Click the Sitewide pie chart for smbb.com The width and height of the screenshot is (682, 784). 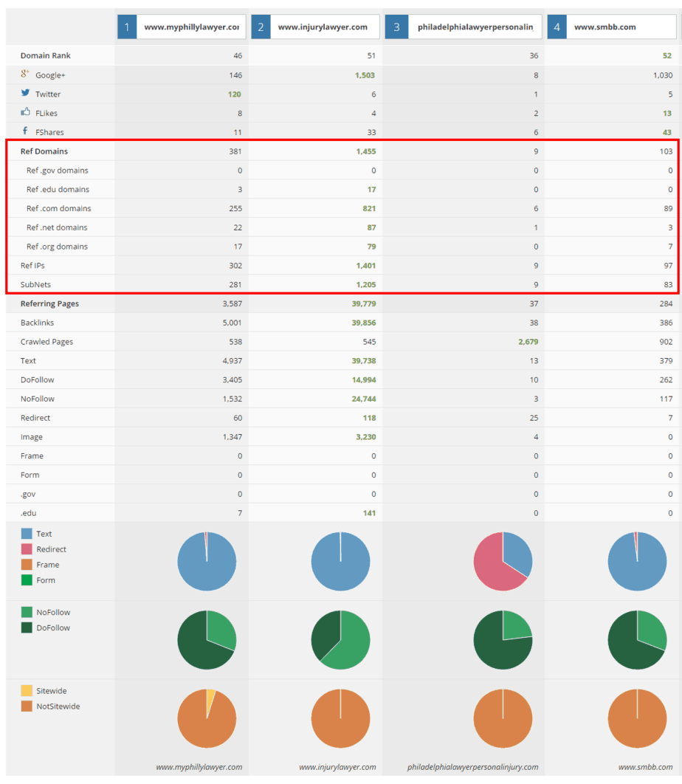click(x=637, y=718)
